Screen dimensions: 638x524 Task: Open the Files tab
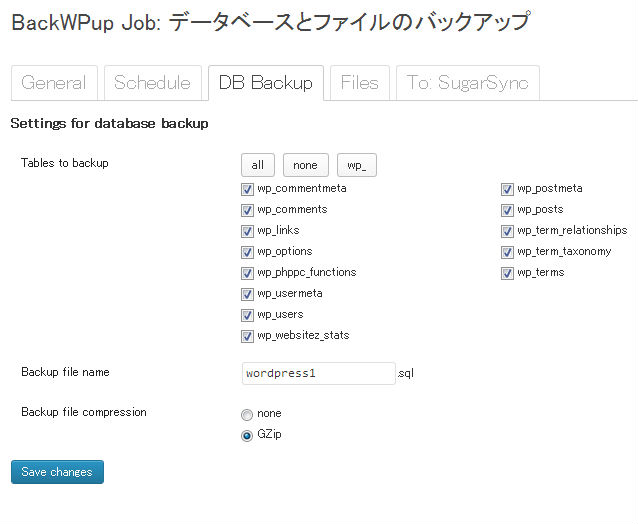(360, 83)
